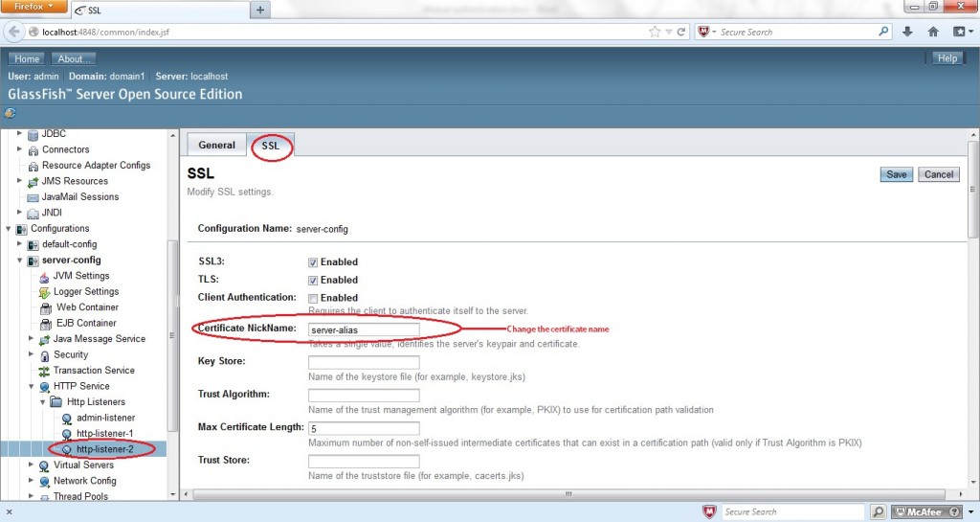Expand the JDBC tree node
980x522 pixels.
tap(19, 133)
